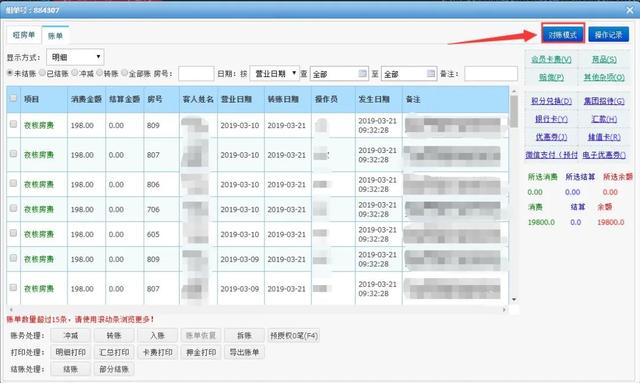
Task: Tick the checkbox for the room 807 row dated 2019-03-09
Action: [x=13, y=287]
